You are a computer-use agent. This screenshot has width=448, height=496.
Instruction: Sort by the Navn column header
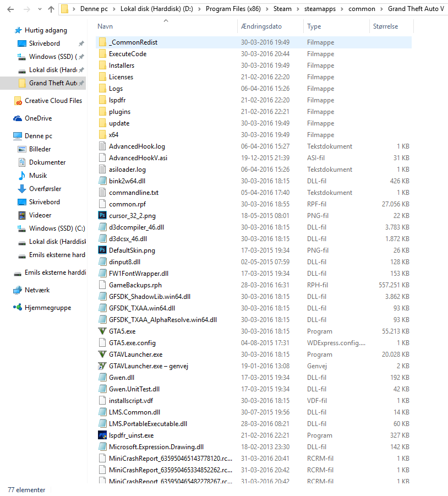[x=105, y=26]
